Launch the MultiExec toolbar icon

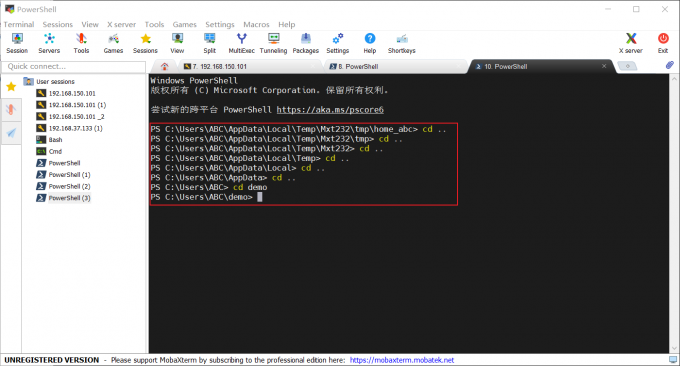point(242,43)
